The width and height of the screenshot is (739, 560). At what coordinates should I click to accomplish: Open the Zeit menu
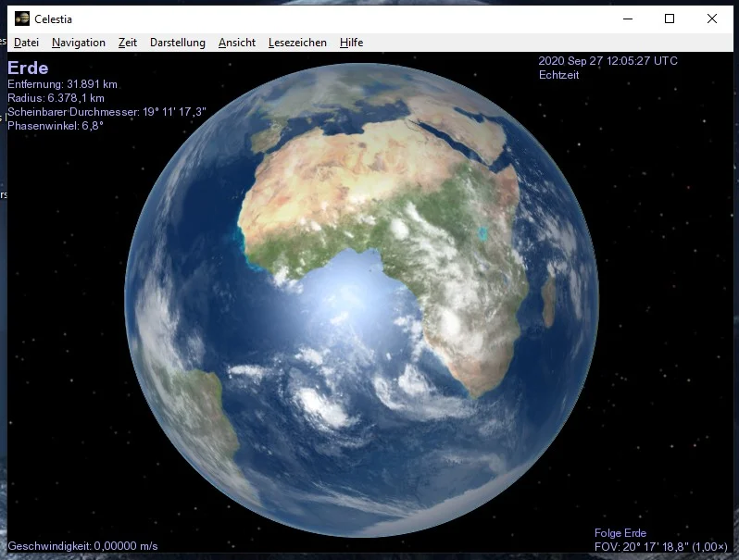click(x=127, y=43)
